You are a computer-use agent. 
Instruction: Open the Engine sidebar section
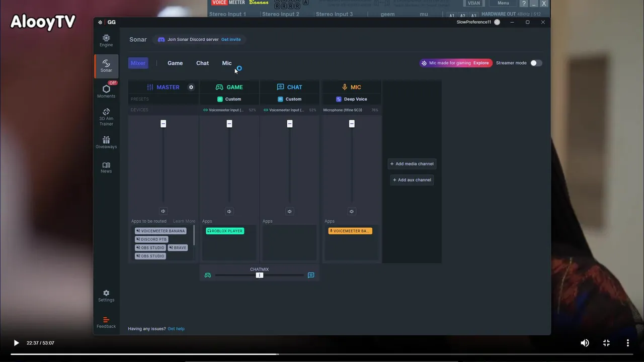click(106, 40)
